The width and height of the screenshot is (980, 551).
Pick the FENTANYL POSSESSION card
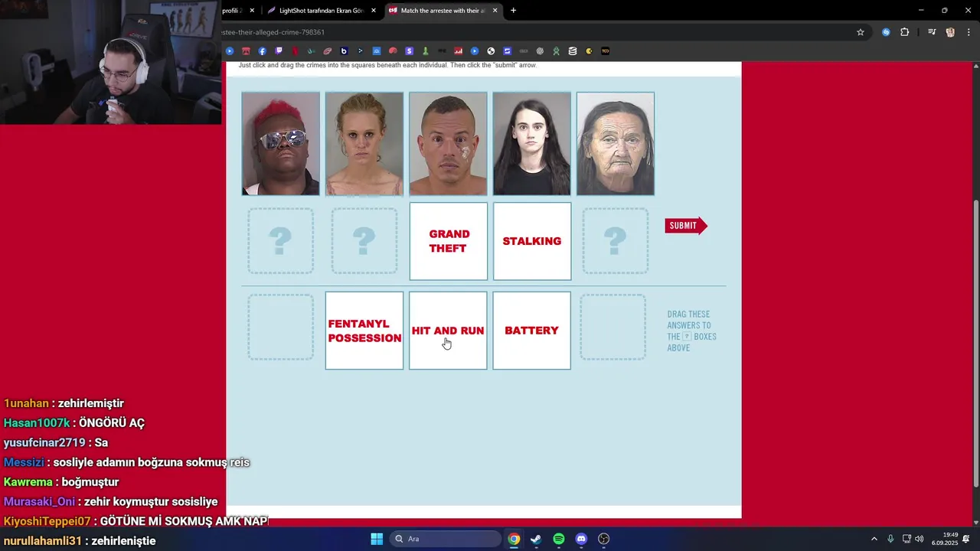364,331
